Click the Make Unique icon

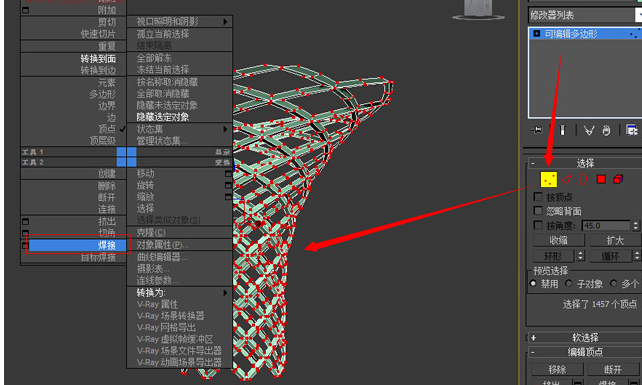(588, 130)
